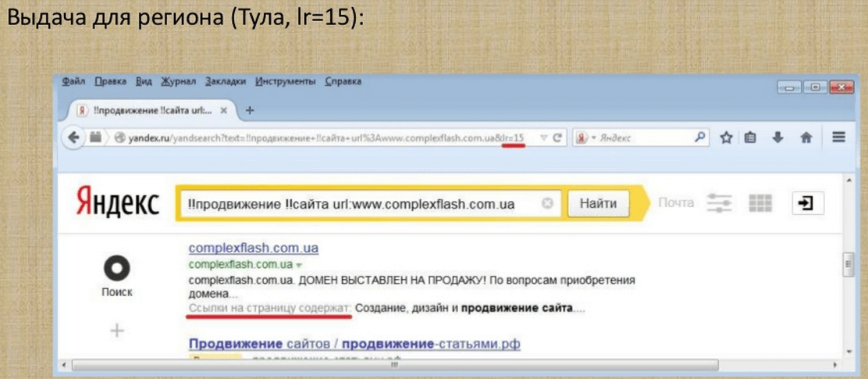Viewport: 868px width, 379px height.
Task: Open the Инструменты menu
Action: (286, 82)
